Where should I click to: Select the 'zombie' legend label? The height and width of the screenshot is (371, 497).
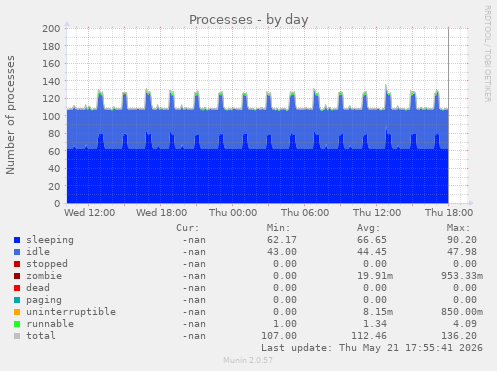[x=44, y=276]
